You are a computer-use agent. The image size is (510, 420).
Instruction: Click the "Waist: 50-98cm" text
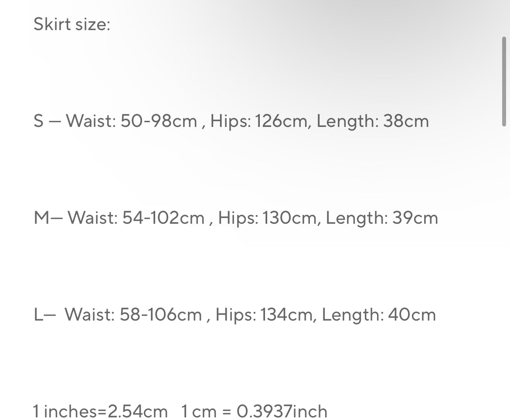click(x=132, y=121)
